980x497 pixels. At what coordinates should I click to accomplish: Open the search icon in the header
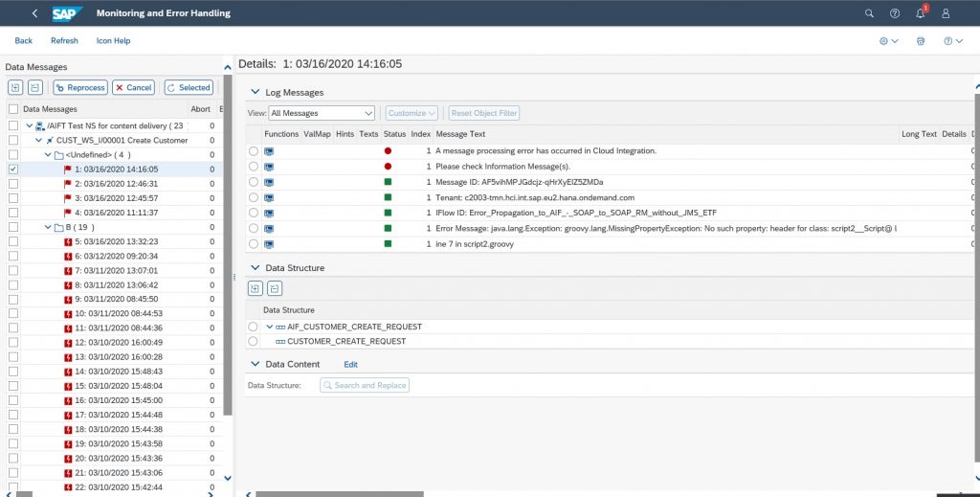(869, 13)
